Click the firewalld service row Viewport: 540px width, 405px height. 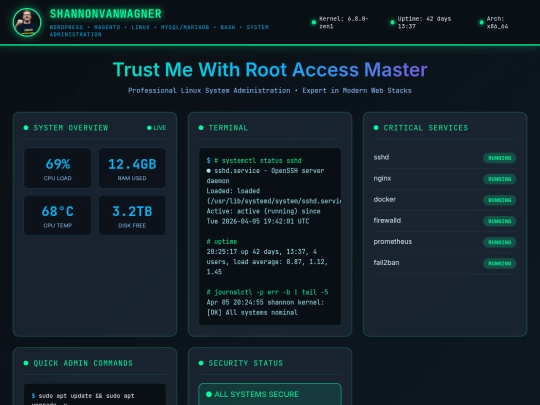pyautogui.click(x=445, y=221)
